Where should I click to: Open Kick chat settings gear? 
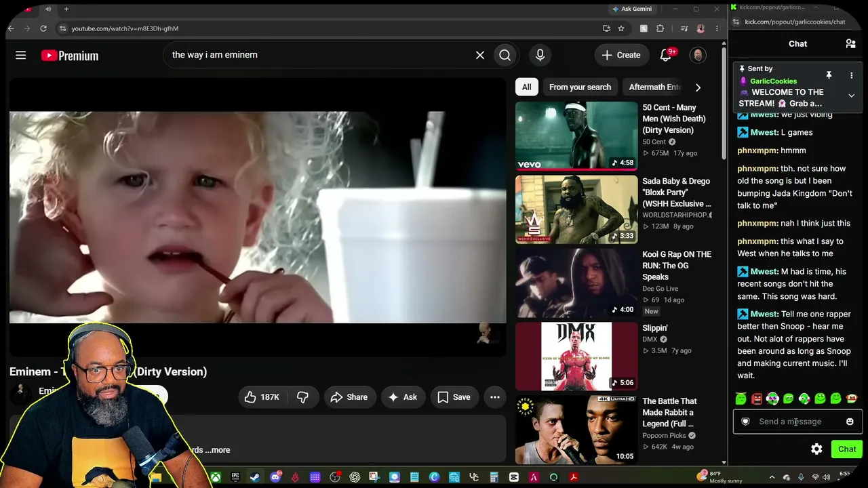pos(816,449)
